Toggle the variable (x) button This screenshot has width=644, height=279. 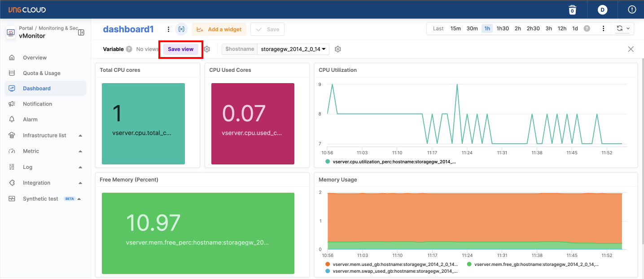point(181,29)
